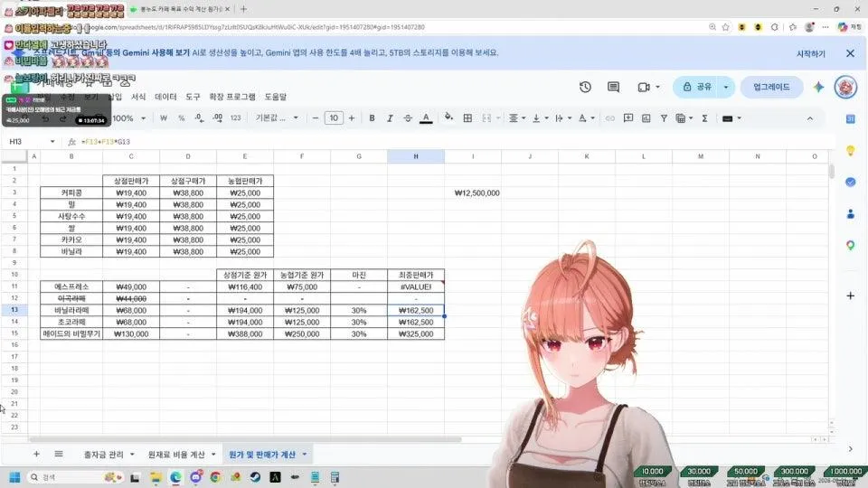The image size is (868, 488).
Task: Format as currency with the ₩ icon
Action: pyautogui.click(x=164, y=118)
